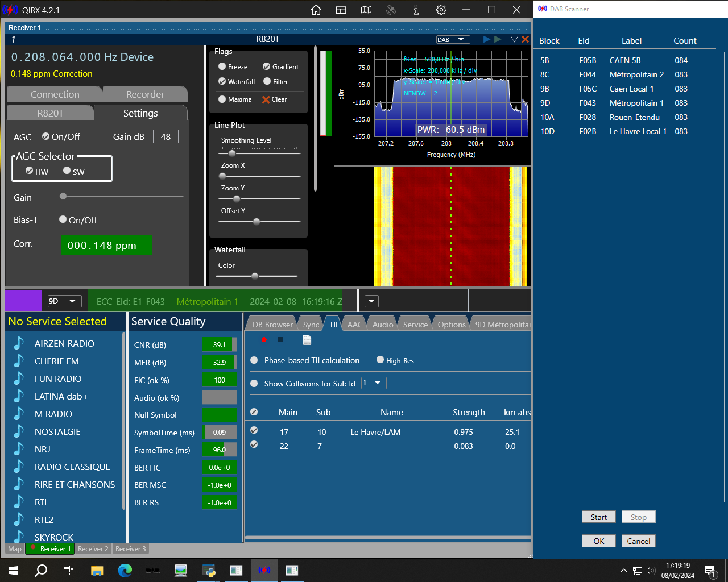Open the map icon in title bar
The height and width of the screenshot is (582, 728).
click(x=366, y=10)
